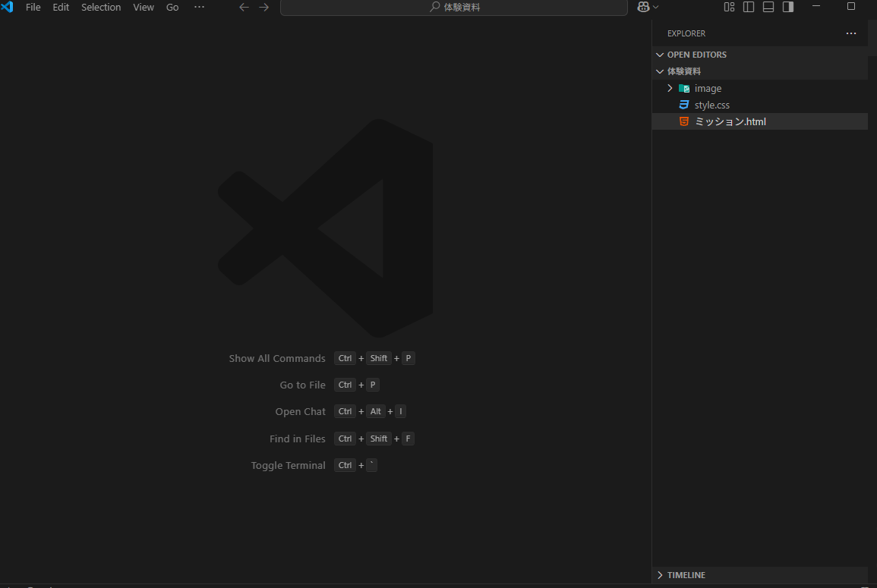Open the Customize Layout icon

point(730,7)
